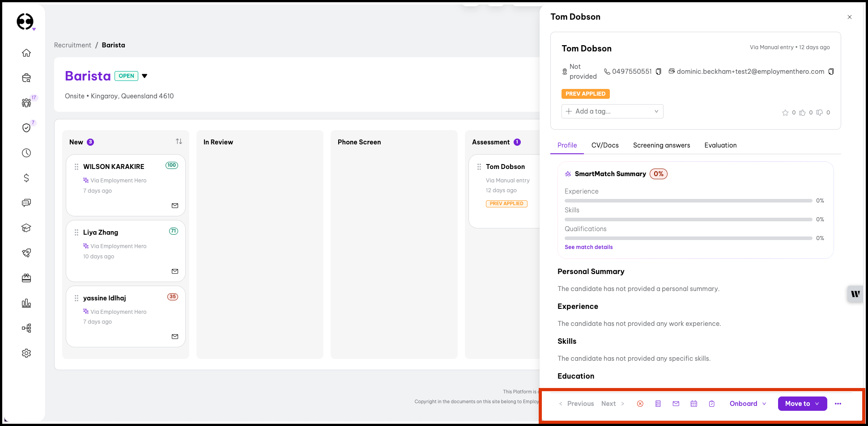Click the calendar scheduling icon in footer
Screen dimensions: 868x426
tap(694, 404)
